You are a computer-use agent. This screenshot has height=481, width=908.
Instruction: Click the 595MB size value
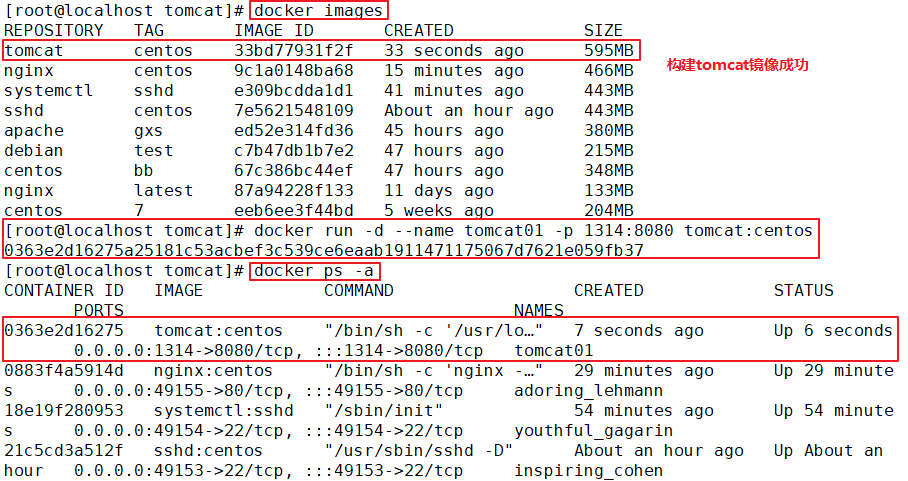click(x=609, y=50)
